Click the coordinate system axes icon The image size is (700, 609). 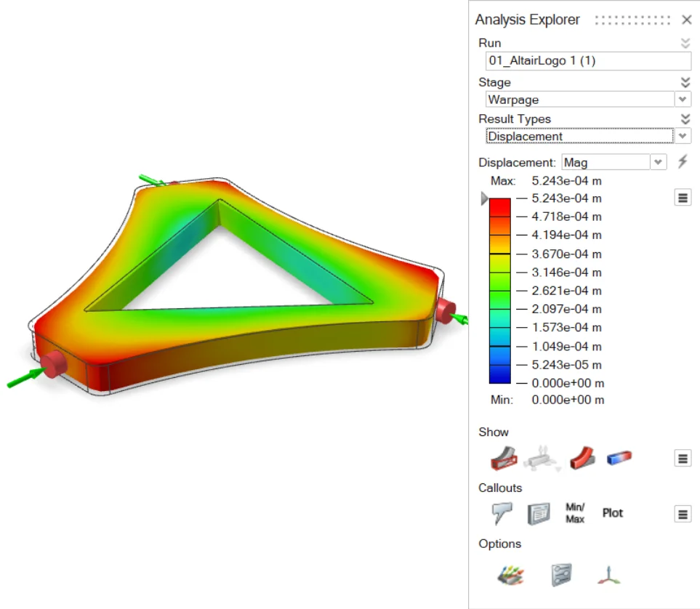point(609,575)
